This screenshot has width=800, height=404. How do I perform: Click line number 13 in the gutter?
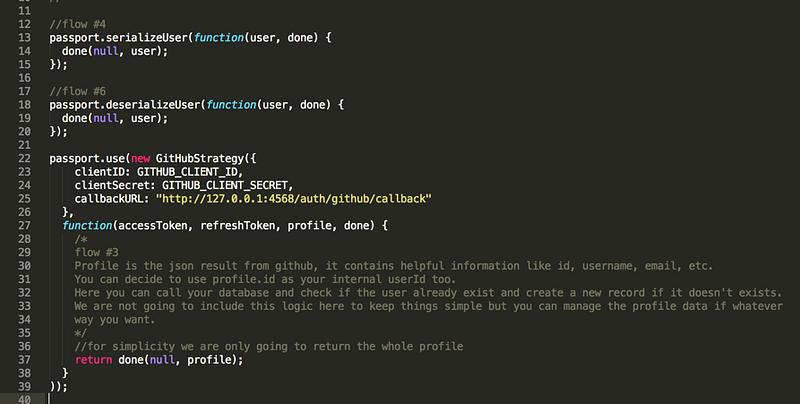[x=24, y=37]
